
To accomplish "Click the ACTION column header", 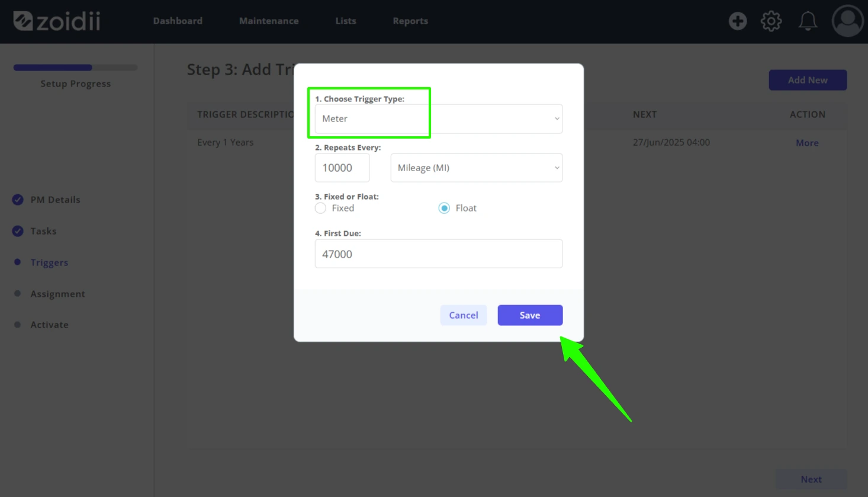I will pos(807,114).
